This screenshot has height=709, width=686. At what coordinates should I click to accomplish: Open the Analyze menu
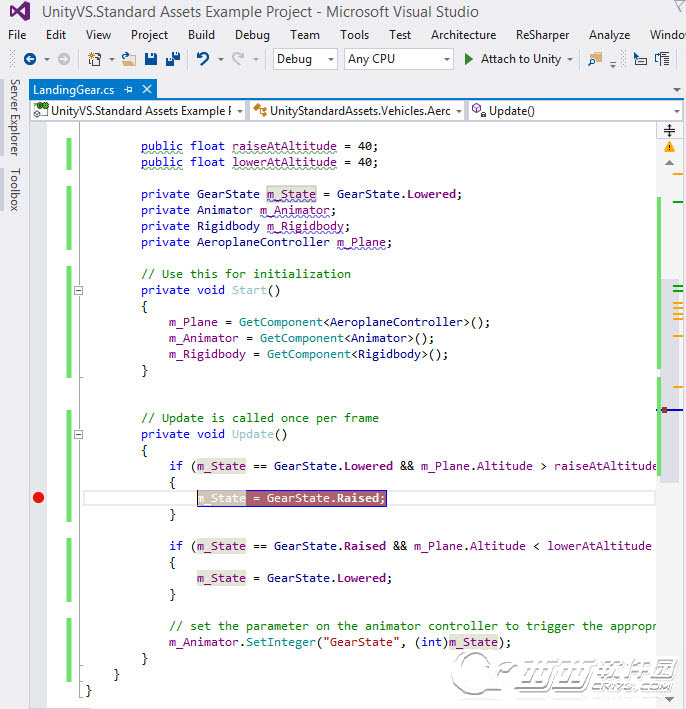(609, 35)
